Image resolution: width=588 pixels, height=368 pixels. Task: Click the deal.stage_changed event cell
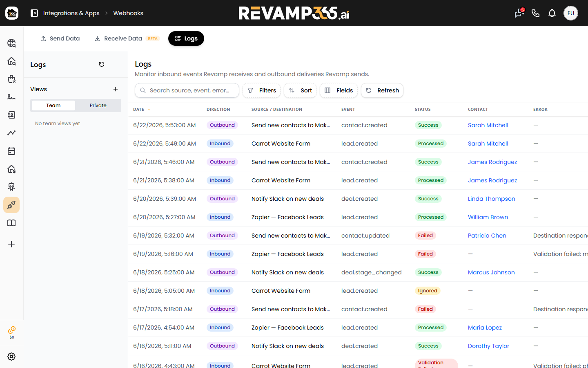pos(372,272)
